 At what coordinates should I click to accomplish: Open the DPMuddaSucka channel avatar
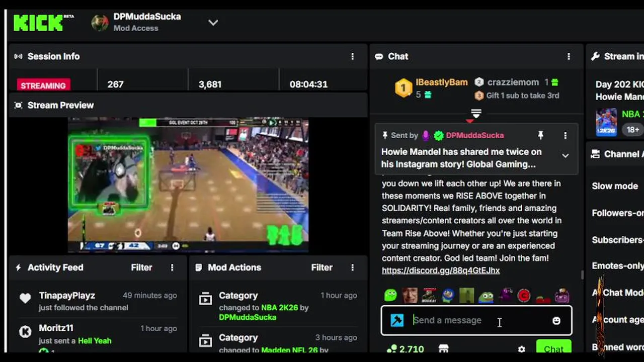click(100, 23)
